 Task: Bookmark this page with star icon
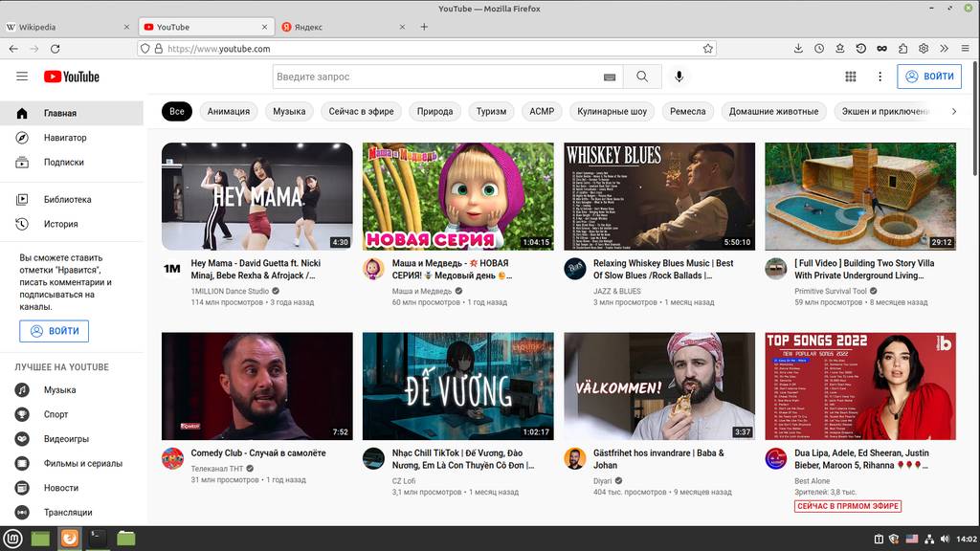(708, 49)
